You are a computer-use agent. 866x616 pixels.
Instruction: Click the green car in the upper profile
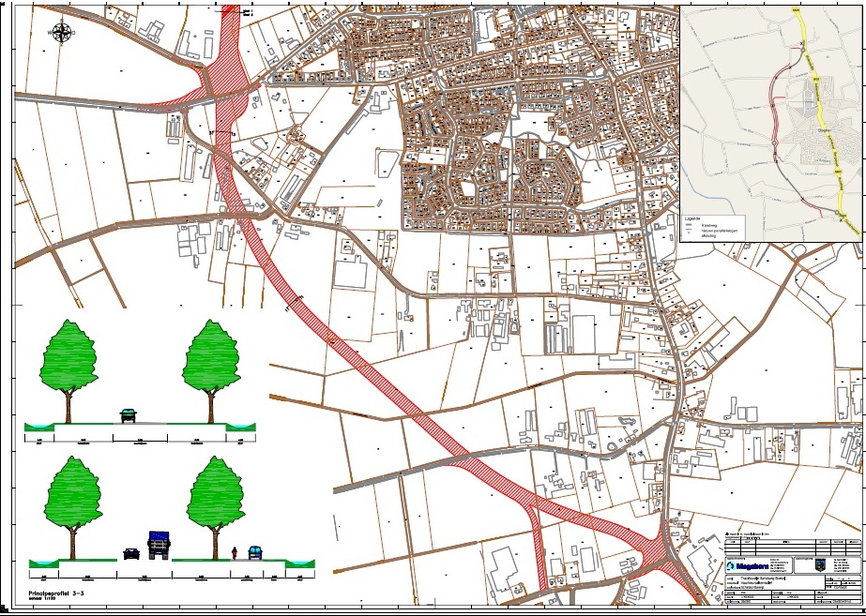coord(128,415)
